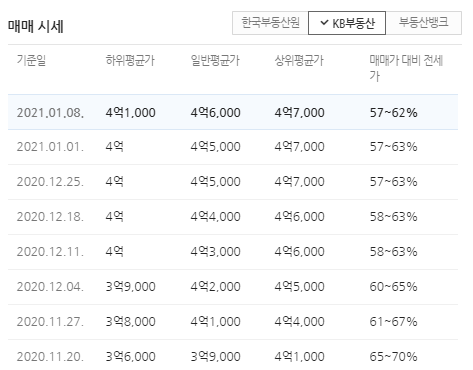Select the 2020.12.11. date cell
The width and height of the screenshot is (473, 370).
click(50, 252)
